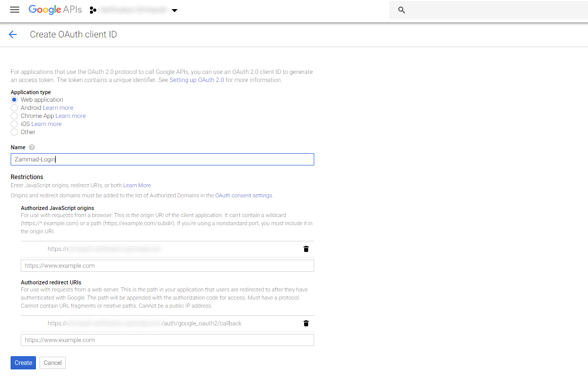Screen dimensions: 588x380
Task: Go back using the blue arrow
Action: click(13, 34)
